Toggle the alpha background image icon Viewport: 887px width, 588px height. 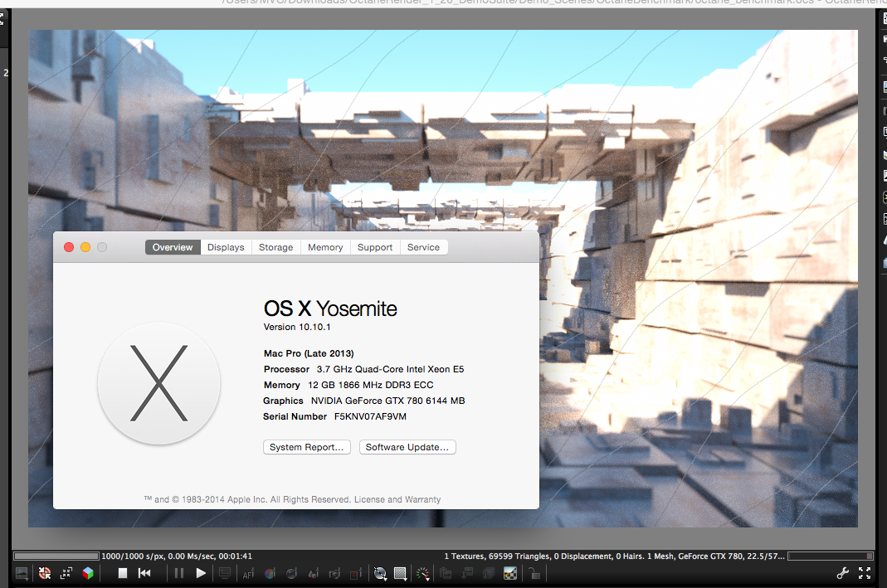pyautogui.click(x=510, y=574)
